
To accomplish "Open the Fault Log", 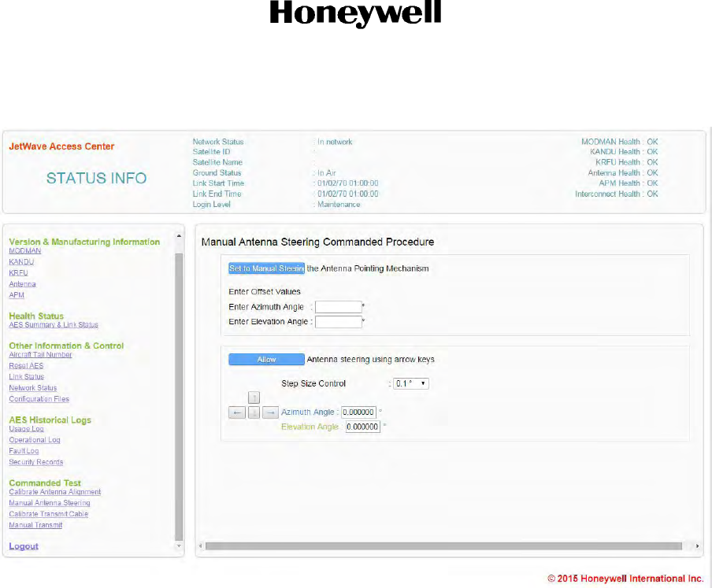I will point(24,451).
